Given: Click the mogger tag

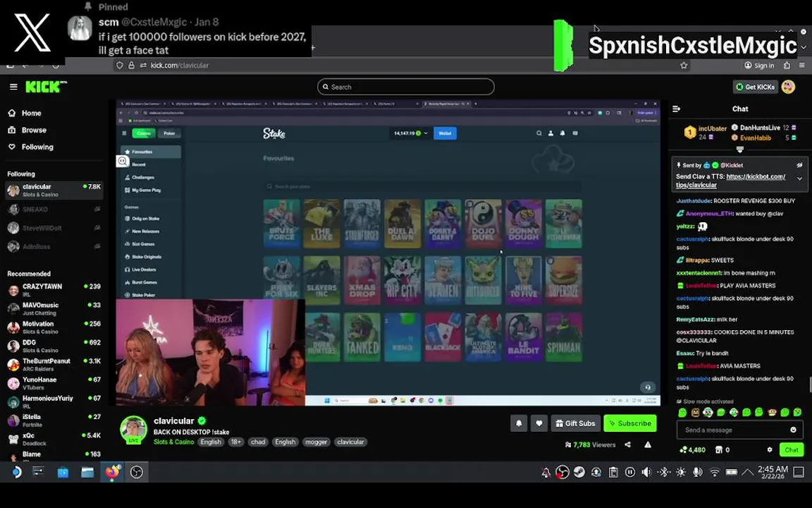Looking at the screenshot, I should 316,442.
